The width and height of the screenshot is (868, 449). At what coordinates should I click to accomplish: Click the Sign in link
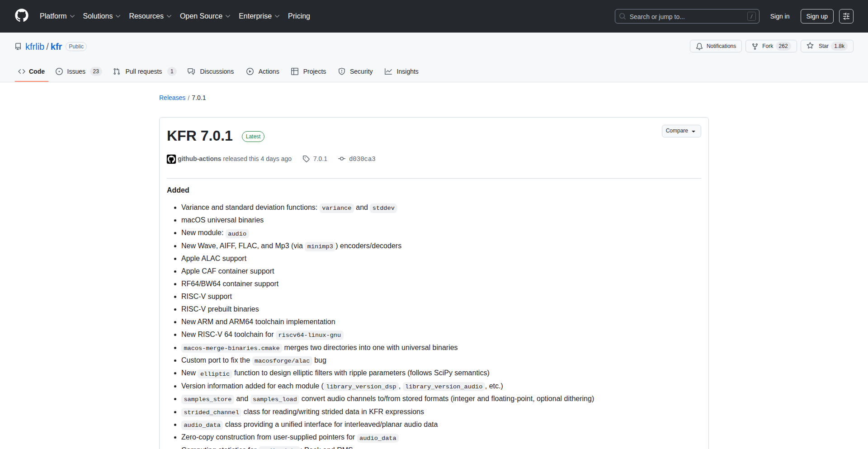(780, 16)
